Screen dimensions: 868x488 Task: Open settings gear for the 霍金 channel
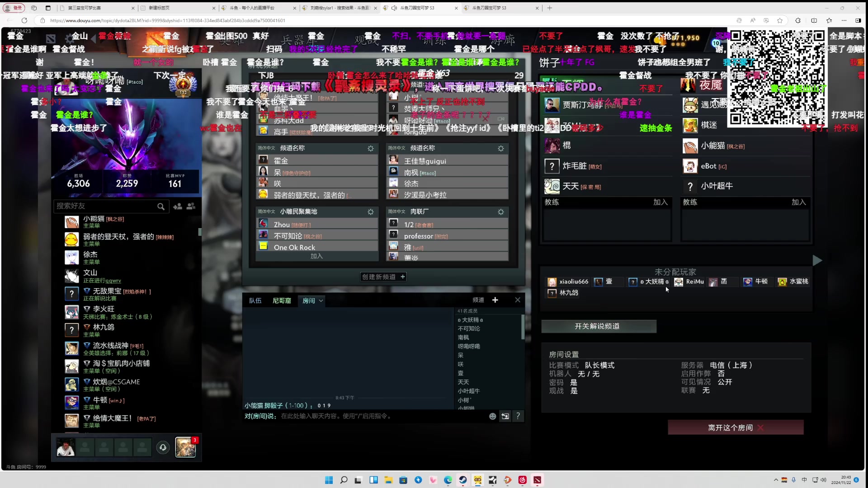pos(371,148)
